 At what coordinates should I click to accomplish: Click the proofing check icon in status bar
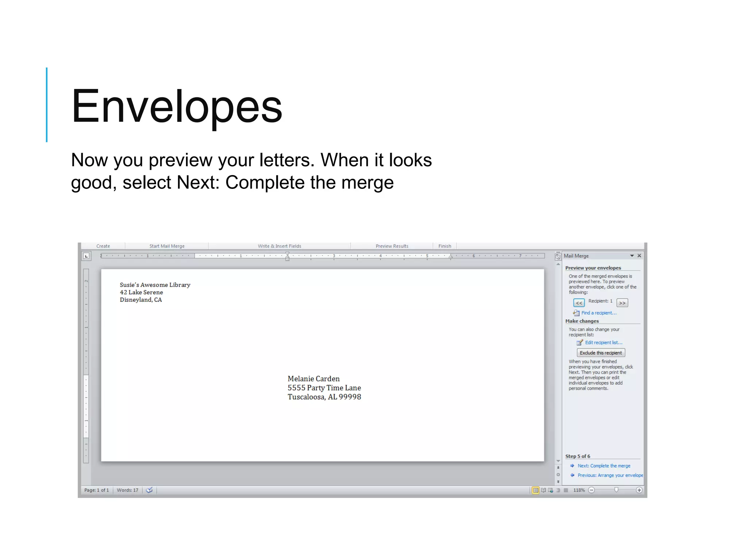[x=149, y=490]
